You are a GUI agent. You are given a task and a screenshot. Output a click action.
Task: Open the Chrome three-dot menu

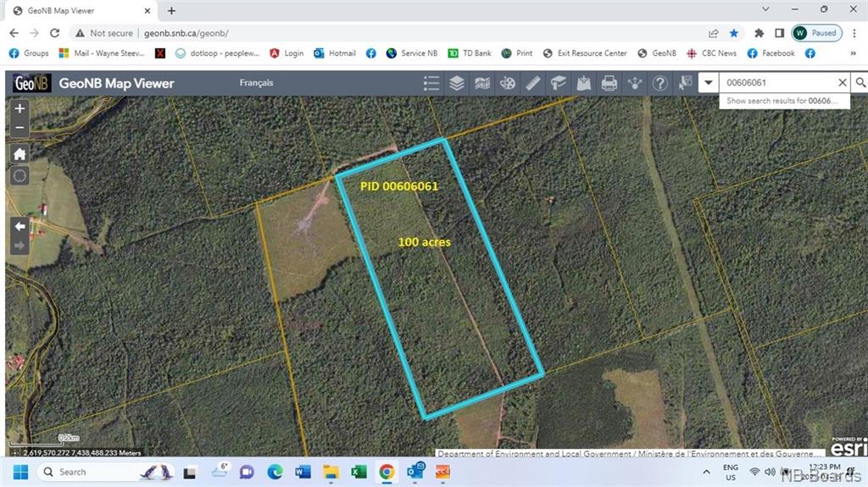click(854, 33)
